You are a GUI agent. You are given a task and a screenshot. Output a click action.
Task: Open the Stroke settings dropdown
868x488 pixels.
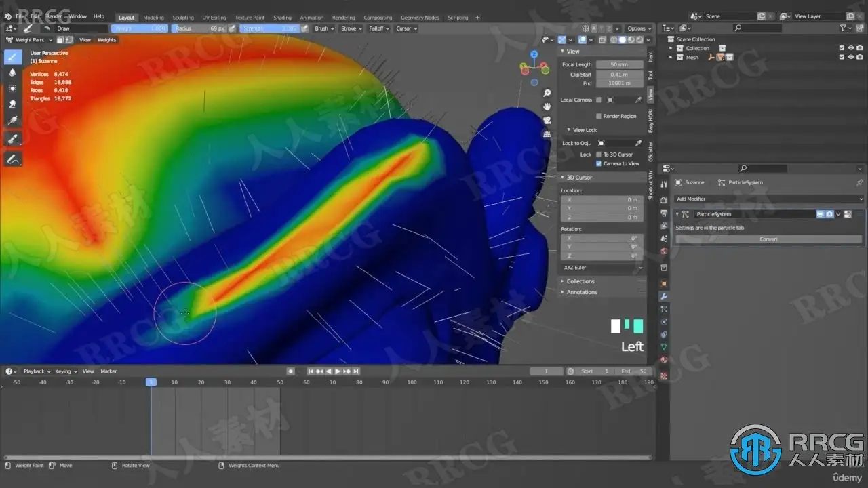[x=351, y=28]
